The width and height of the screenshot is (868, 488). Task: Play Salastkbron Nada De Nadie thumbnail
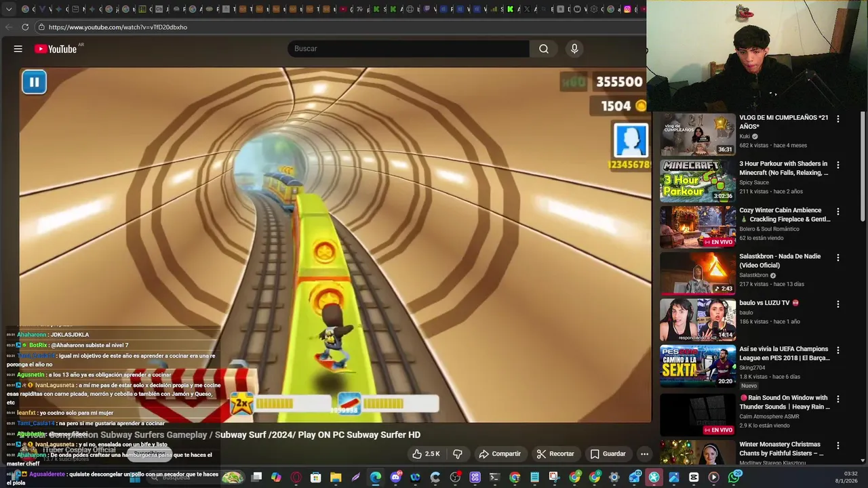[x=698, y=273]
